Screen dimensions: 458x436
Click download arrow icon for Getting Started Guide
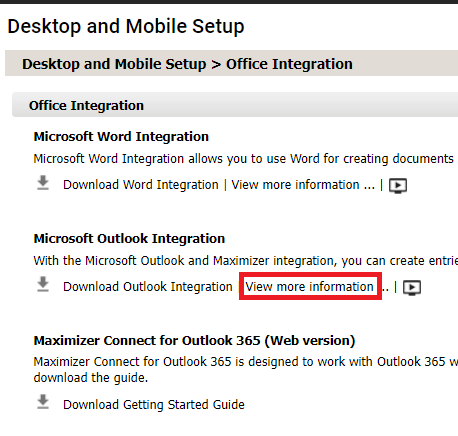[x=43, y=402]
